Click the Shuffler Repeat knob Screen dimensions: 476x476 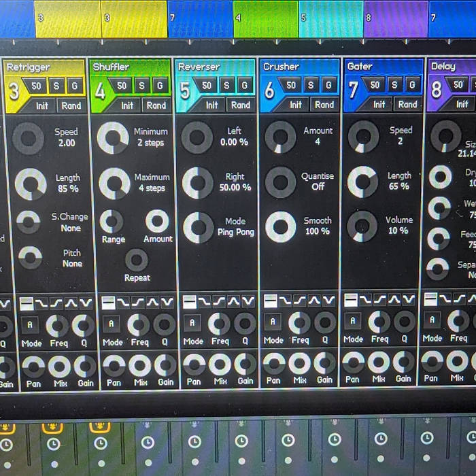point(137,260)
